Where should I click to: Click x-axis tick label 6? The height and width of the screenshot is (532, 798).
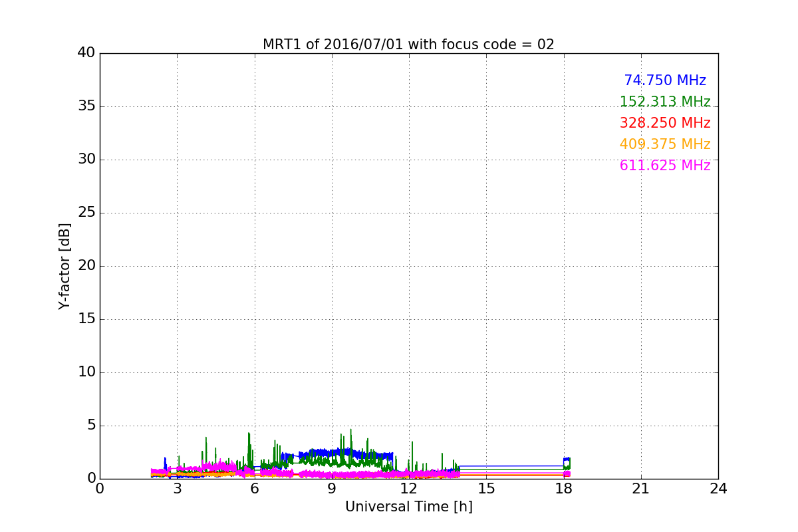coord(254,489)
